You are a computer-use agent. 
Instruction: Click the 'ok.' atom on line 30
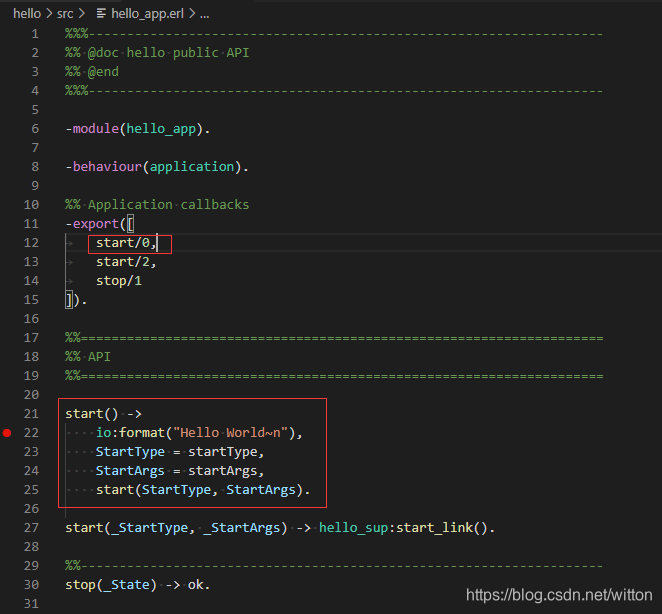coord(199,585)
